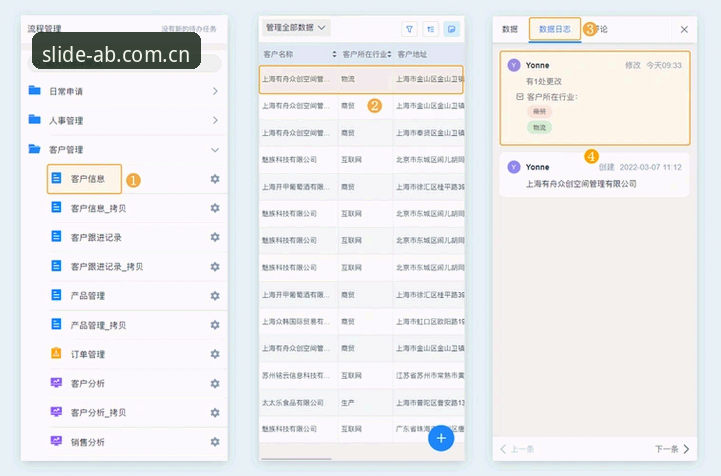Image resolution: width=721 pixels, height=476 pixels.
Task: Click the 人事管理 folder icon
Action: coord(34,120)
